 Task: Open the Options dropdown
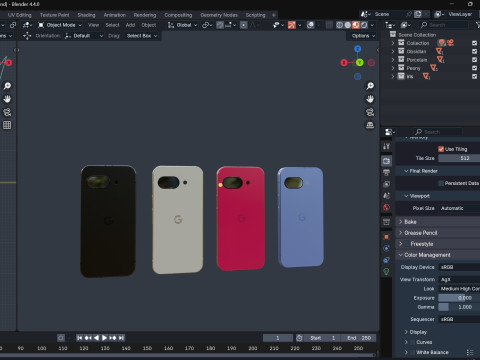pos(363,36)
